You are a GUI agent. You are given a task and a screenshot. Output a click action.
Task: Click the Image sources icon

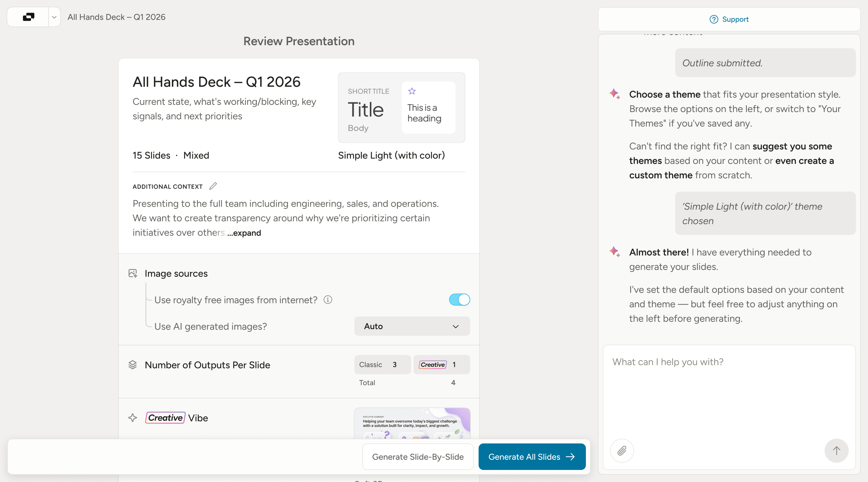coord(133,273)
